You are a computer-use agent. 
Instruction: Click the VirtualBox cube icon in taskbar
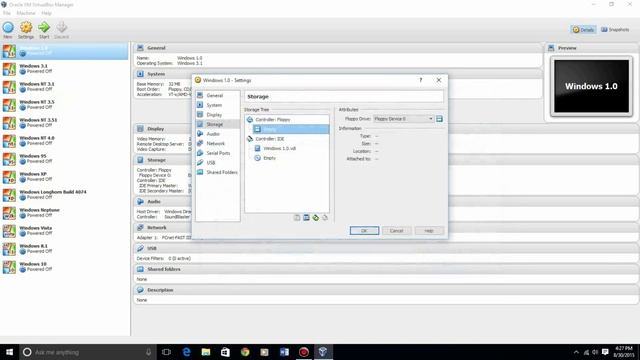point(323,352)
